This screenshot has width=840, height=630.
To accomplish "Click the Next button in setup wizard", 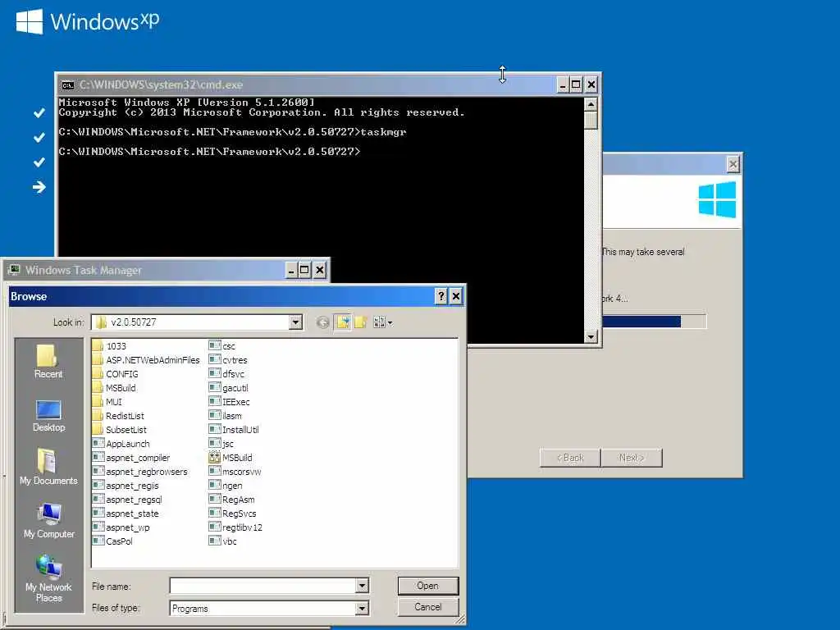I will click(x=632, y=458).
